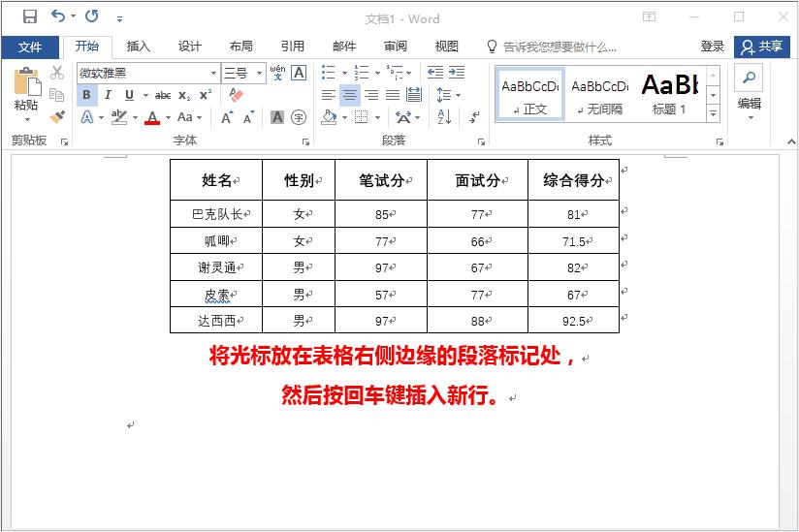Image resolution: width=799 pixels, height=532 pixels.
Task: Apply the red font color
Action: pyautogui.click(x=152, y=117)
